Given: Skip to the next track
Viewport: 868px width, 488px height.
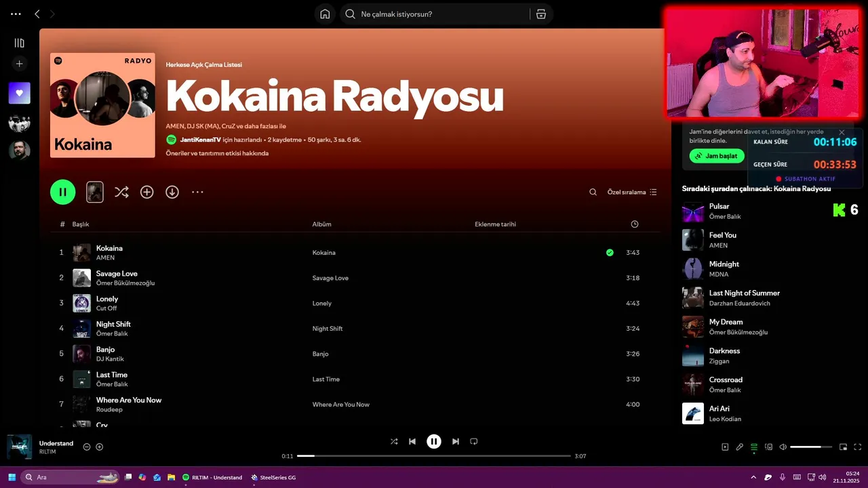Looking at the screenshot, I should click(456, 441).
